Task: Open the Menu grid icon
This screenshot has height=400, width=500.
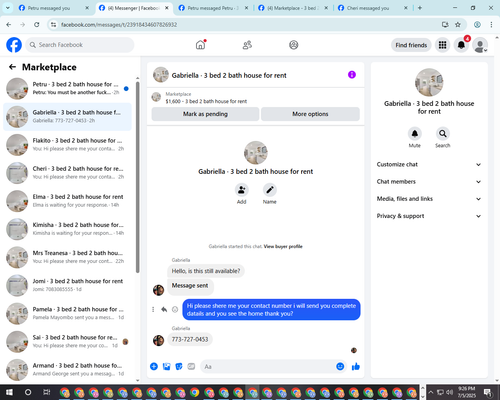Action: [442, 45]
